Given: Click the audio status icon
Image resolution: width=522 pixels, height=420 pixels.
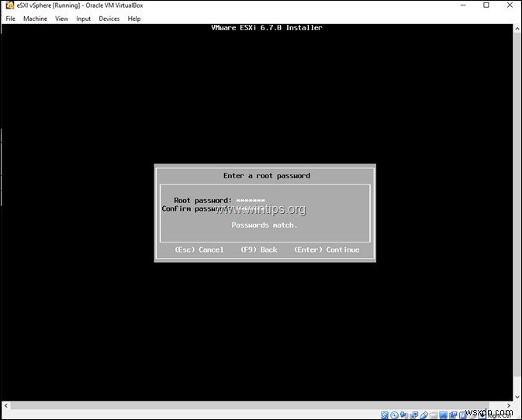Looking at the screenshot, I should coord(404,415).
